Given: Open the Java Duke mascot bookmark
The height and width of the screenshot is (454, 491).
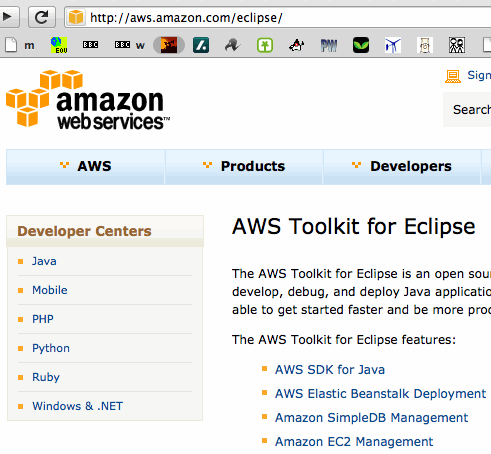Looking at the screenshot, I should click(297, 45).
